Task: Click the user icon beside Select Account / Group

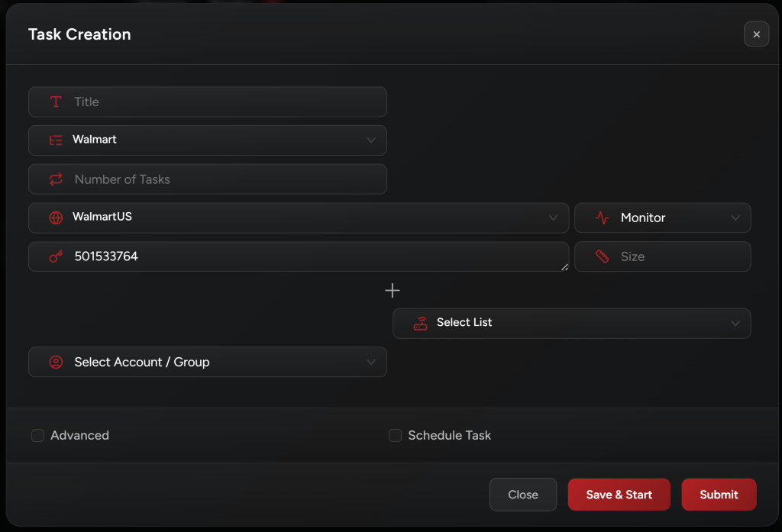Action: click(56, 362)
